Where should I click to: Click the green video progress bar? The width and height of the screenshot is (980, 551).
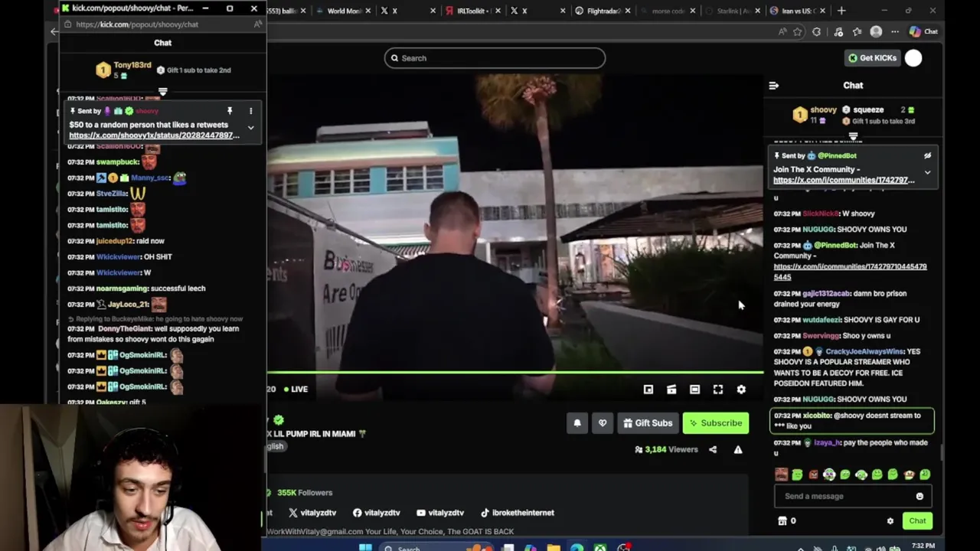pyautogui.click(x=514, y=373)
